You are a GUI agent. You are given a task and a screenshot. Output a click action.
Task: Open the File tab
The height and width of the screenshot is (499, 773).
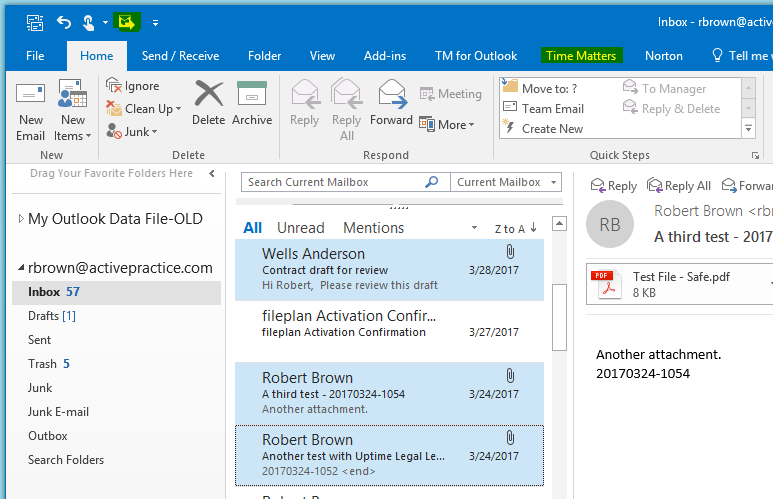click(x=35, y=56)
